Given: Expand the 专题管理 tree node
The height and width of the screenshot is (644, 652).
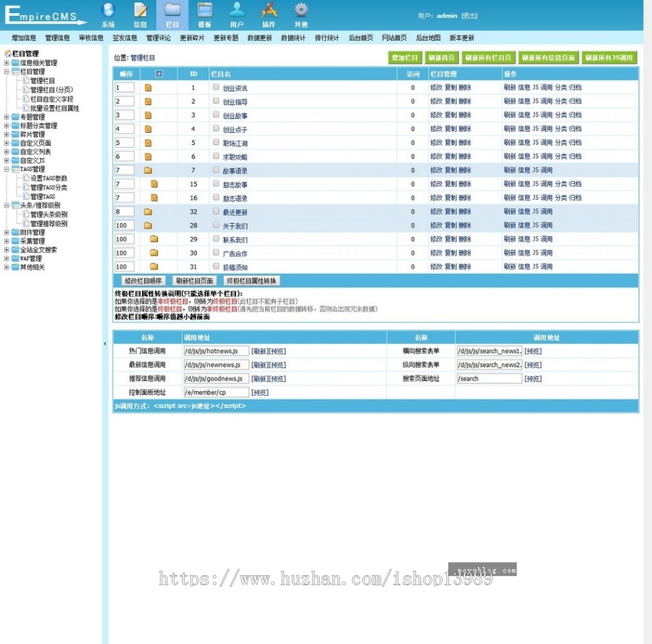Looking at the screenshot, I should 7,117.
